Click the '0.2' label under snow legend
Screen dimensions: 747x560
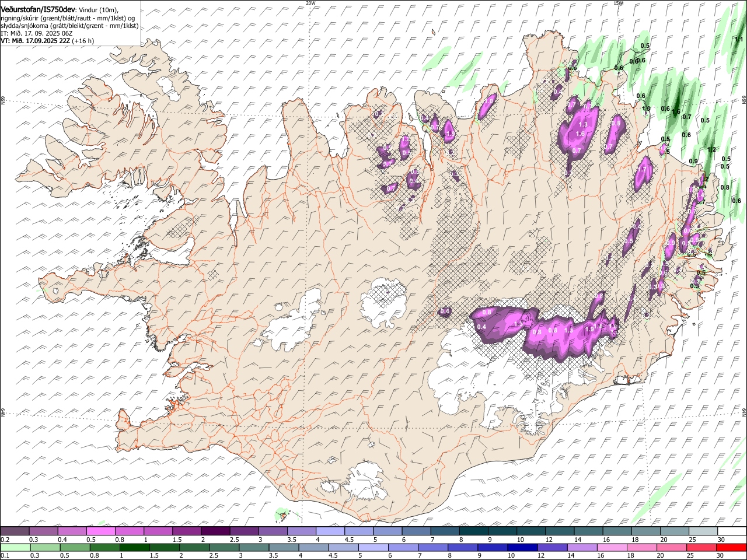(x=4, y=540)
